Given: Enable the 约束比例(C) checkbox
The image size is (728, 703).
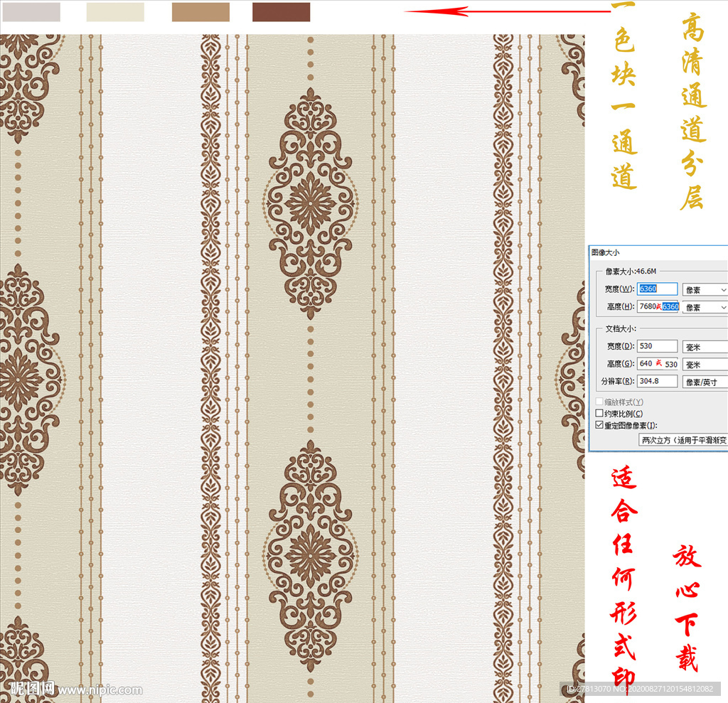Looking at the screenshot, I should tap(599, 413).
